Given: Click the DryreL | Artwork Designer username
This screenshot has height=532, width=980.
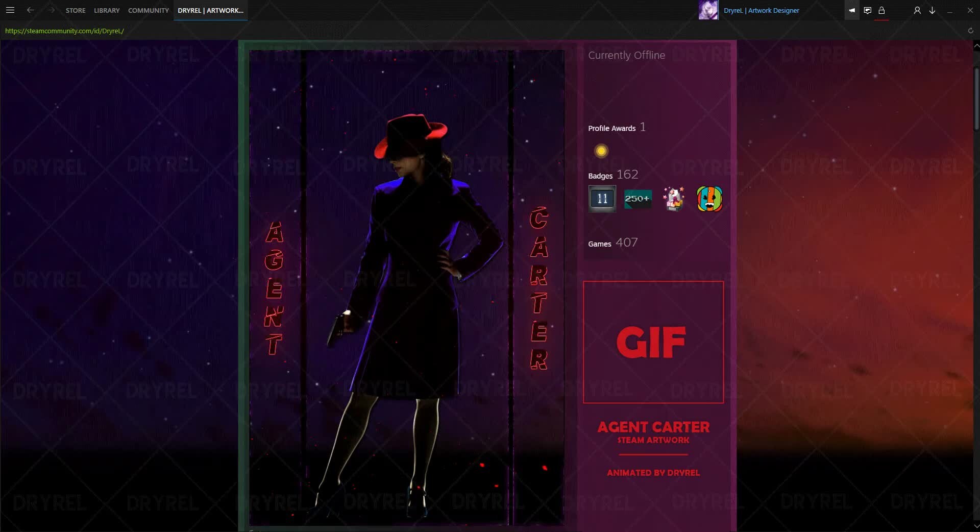Looking at the screenshot, I should [x=761, y=10].
